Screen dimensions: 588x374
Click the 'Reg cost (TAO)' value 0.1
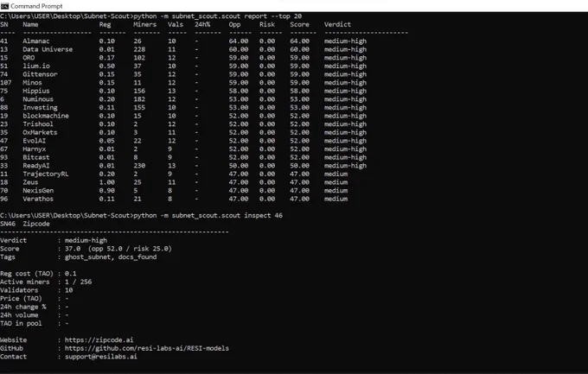pyautogui.click(x=71, y=273)
